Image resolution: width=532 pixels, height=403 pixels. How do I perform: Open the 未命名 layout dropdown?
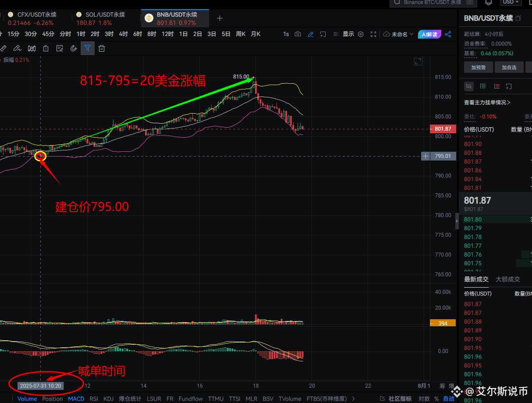point(398,34)
